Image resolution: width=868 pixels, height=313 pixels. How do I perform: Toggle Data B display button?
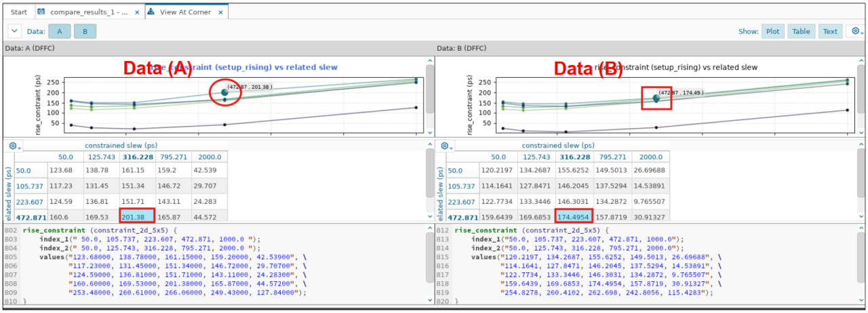click(85, 31)
